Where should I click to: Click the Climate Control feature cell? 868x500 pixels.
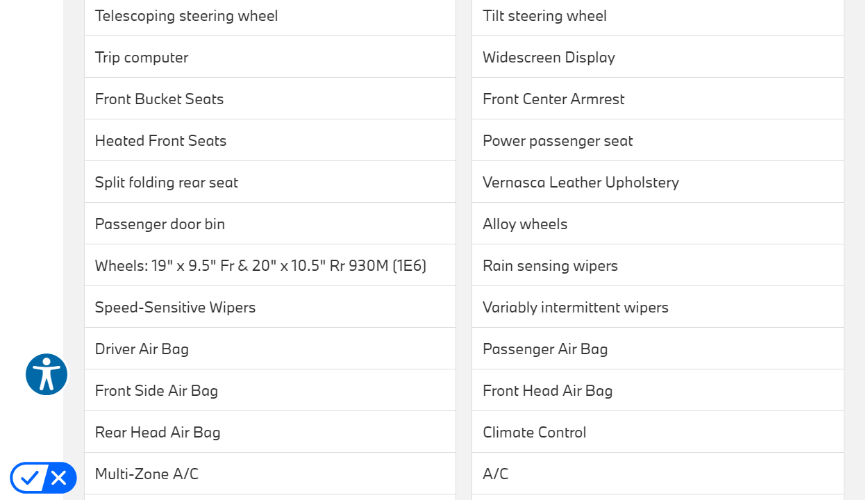point(534,433)
